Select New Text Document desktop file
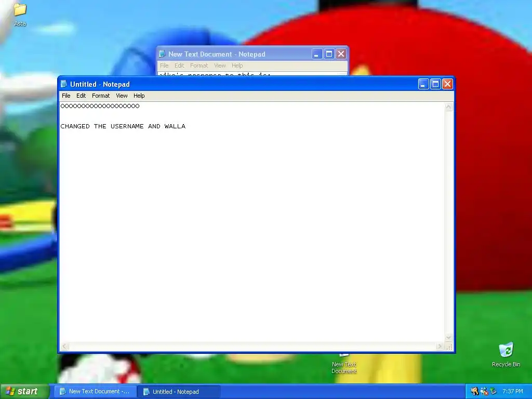Image resolution: width=532 pixels, height=399 pixels. click(344, 363)
